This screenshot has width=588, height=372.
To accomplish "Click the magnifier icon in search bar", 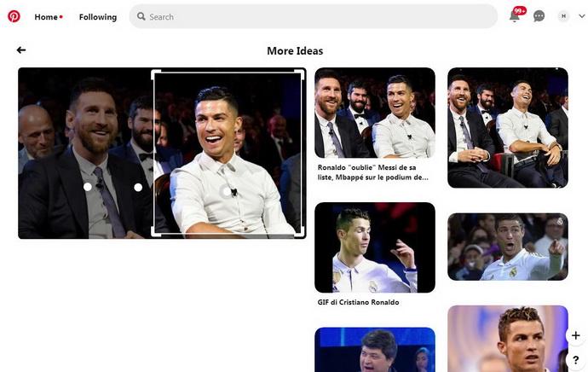I will tap(141, 16).
